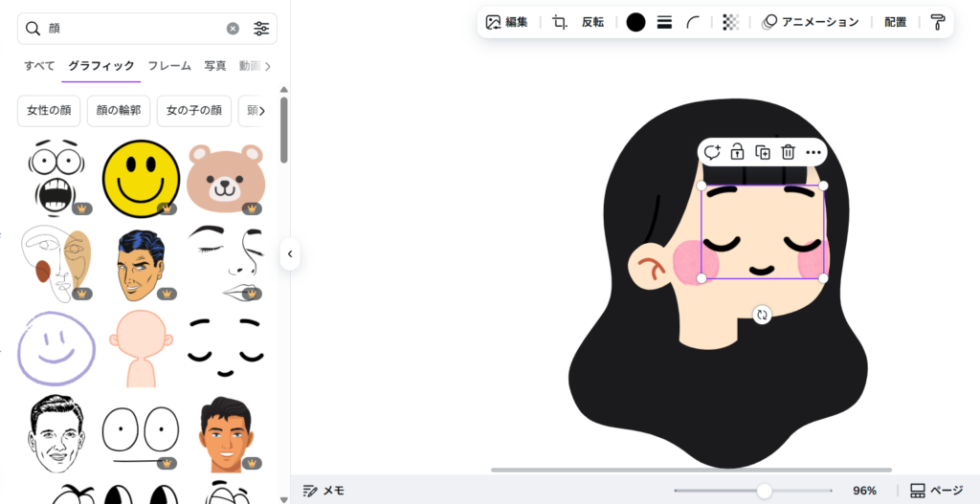Add a comment to selected element
Viewport: 980px width, 504px height.
click(x=712, y=152)
